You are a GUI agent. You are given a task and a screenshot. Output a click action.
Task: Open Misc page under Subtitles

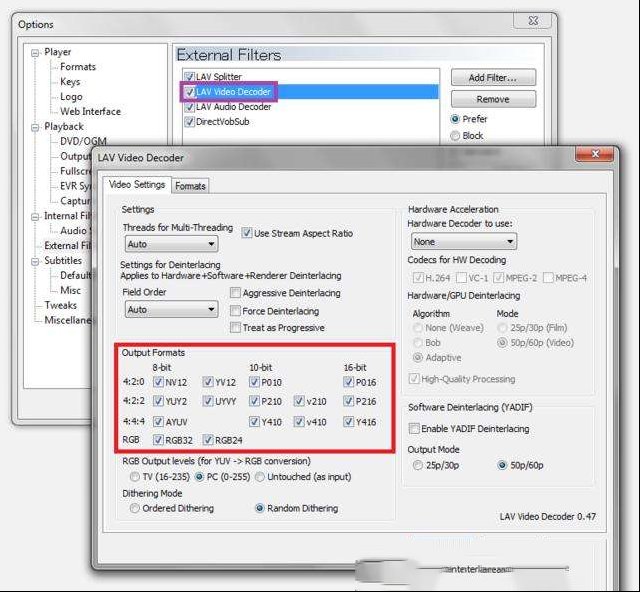click(x=70, y=290)
